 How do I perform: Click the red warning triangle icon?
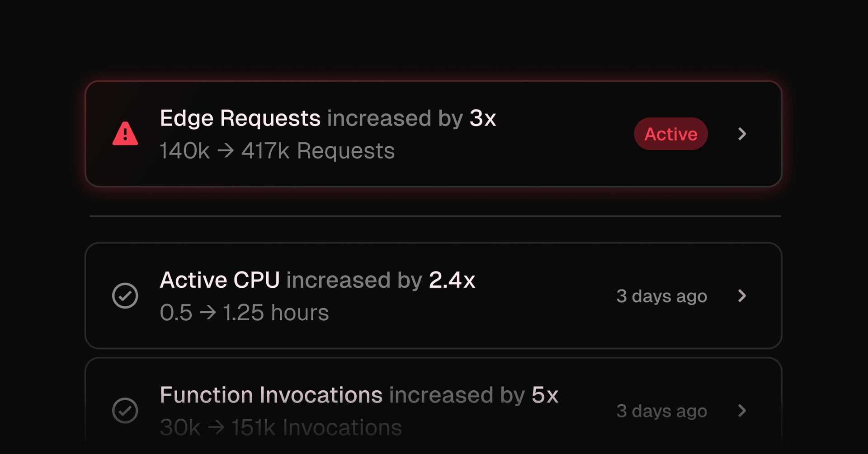tap(125, 134)
